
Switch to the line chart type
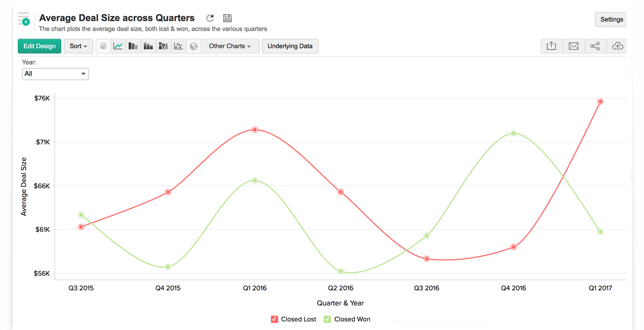point(118,46)
